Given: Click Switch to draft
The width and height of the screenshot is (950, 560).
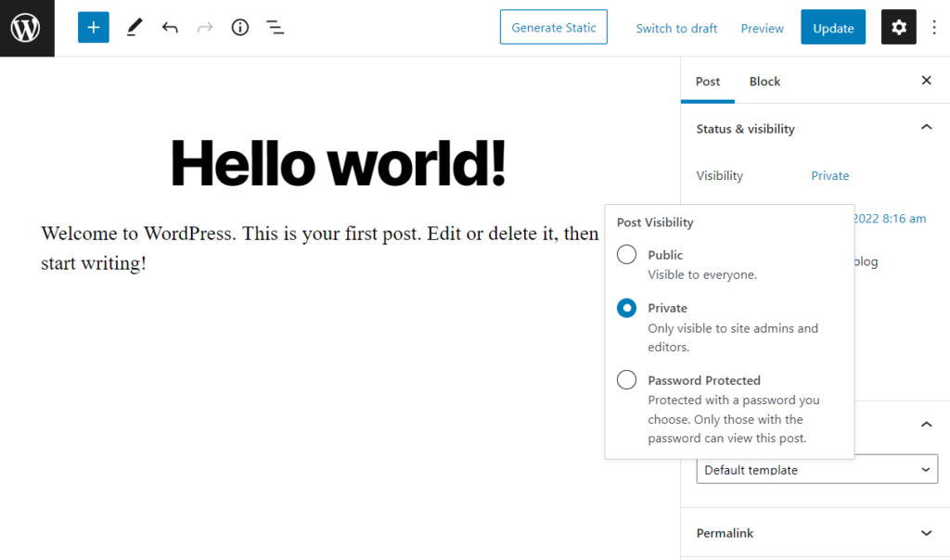Looking at the screenshot, I should pyautogui.click(x=676, y=29).
